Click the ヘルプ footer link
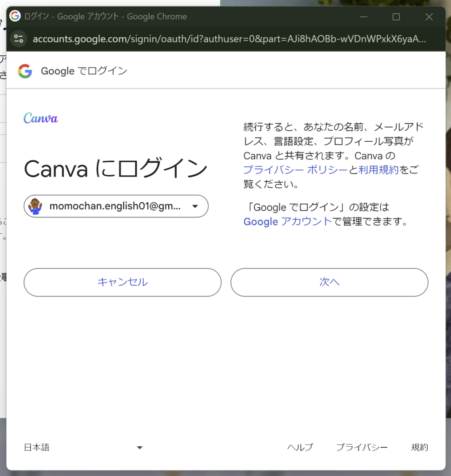The width and height of the screenshot is (451, 476). coord(300,447)
